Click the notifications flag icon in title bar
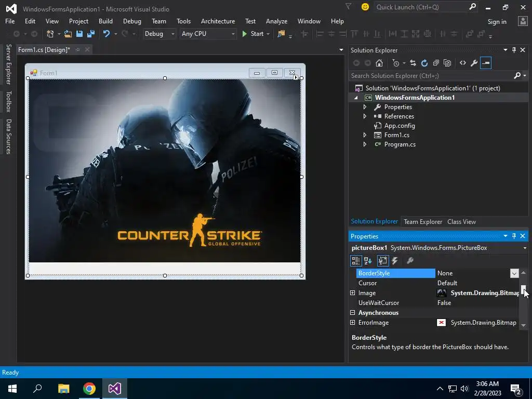This screenshot has height=399, width=532. tap(349, 6)
